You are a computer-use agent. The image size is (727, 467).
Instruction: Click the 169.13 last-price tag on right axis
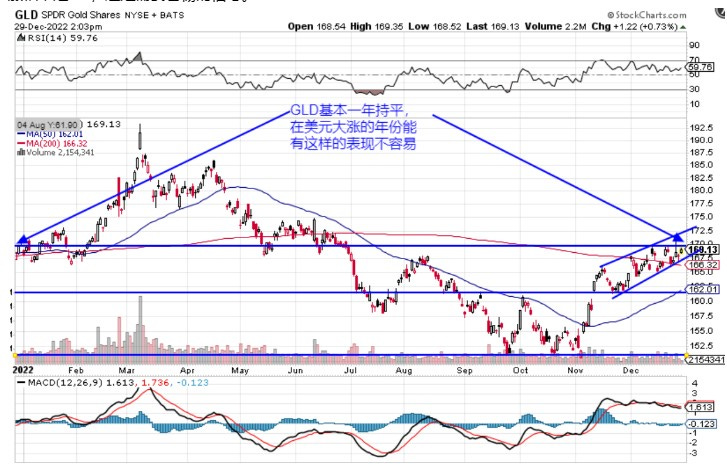[705, 249]
